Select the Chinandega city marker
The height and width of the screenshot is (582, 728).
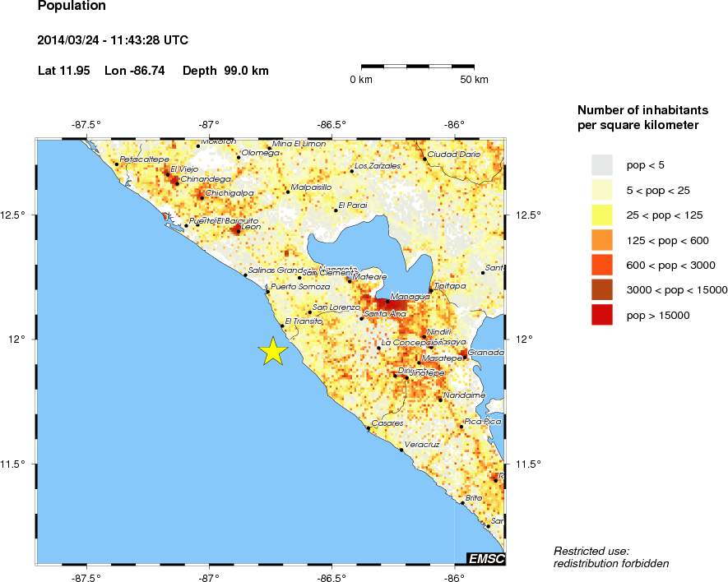[176, 182]
